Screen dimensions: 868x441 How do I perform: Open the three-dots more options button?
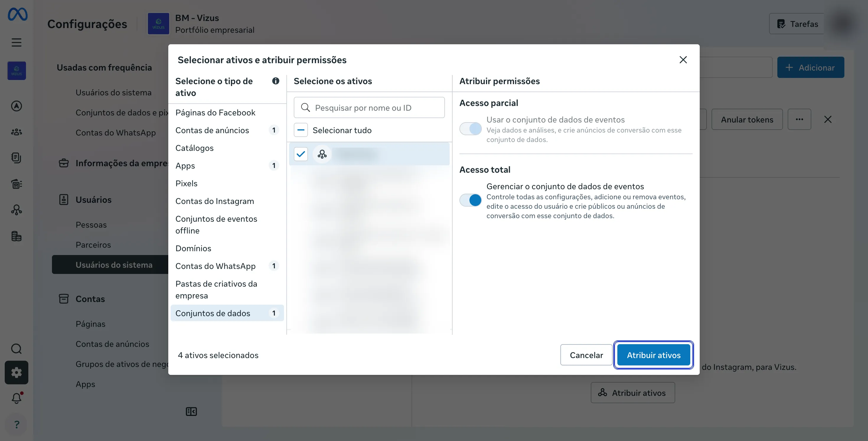pos(799,119)
